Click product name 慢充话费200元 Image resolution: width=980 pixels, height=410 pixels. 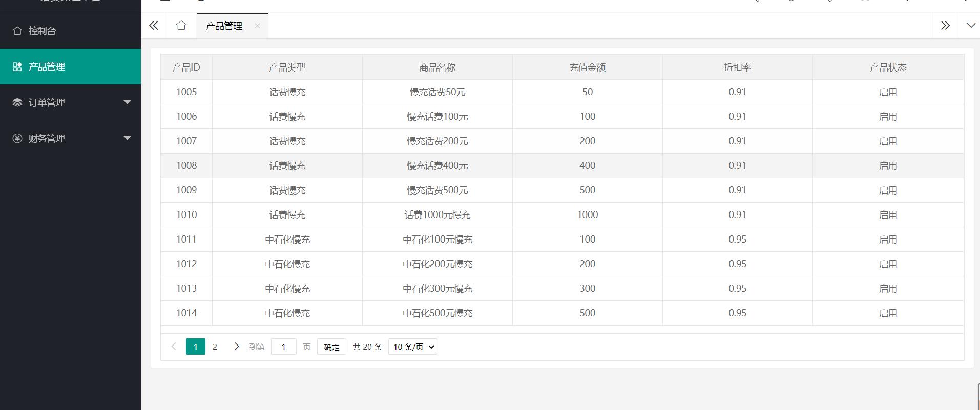point(437,141)
